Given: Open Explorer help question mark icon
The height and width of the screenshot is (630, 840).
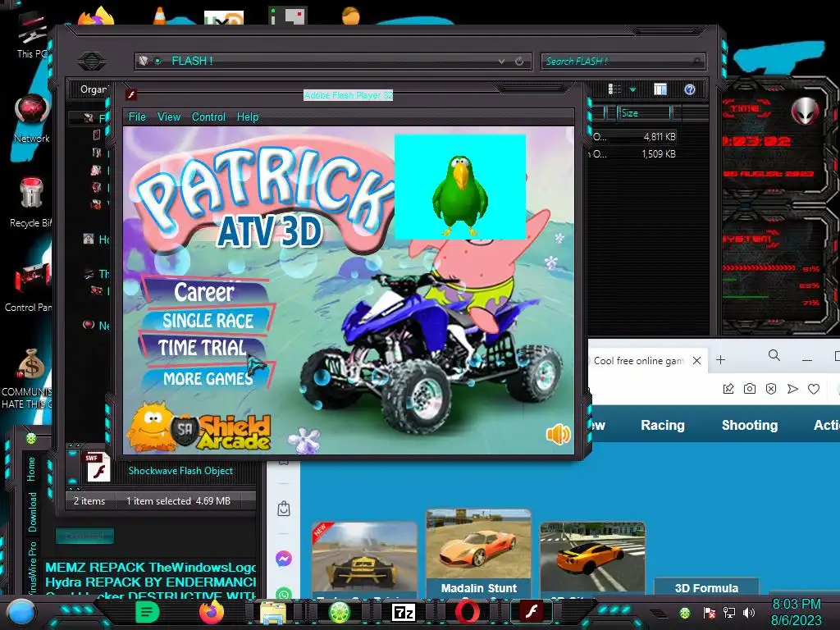Looking at the screenshot, I should [x=689, y=89].
